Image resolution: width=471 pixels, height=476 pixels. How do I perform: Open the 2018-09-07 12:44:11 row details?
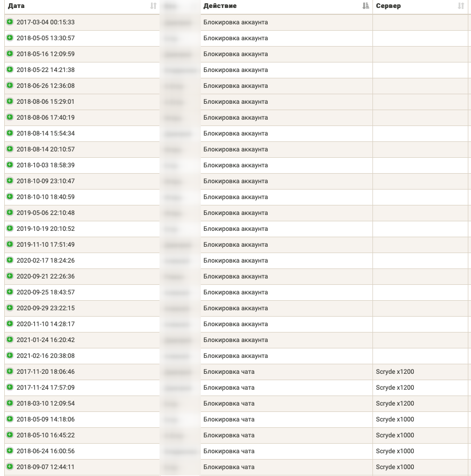[10, 466]
